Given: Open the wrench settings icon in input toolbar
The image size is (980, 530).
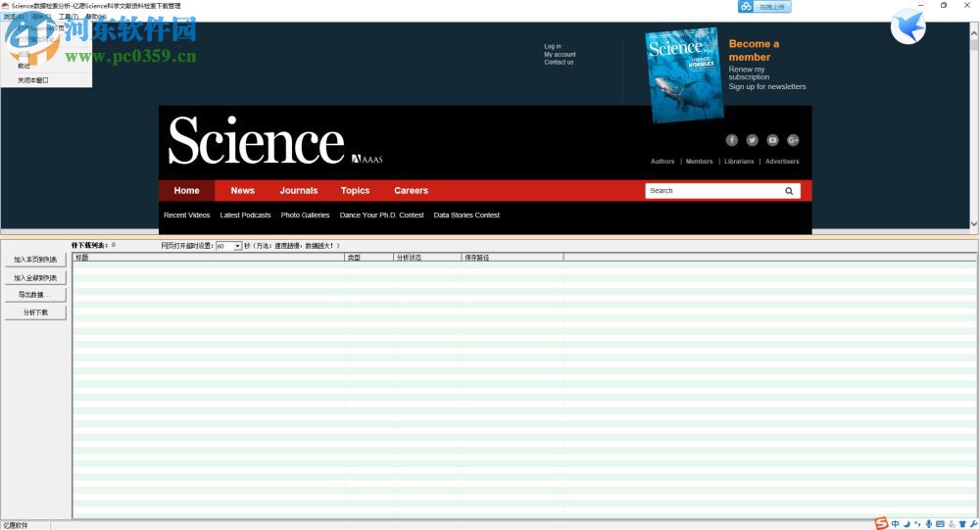Looking at the screenshot, I should pos(973,524).
